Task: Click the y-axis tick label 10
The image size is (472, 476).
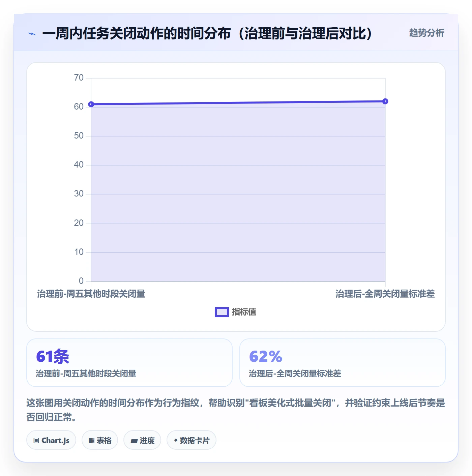Action: pyautogui.click(x=79, y=252)
